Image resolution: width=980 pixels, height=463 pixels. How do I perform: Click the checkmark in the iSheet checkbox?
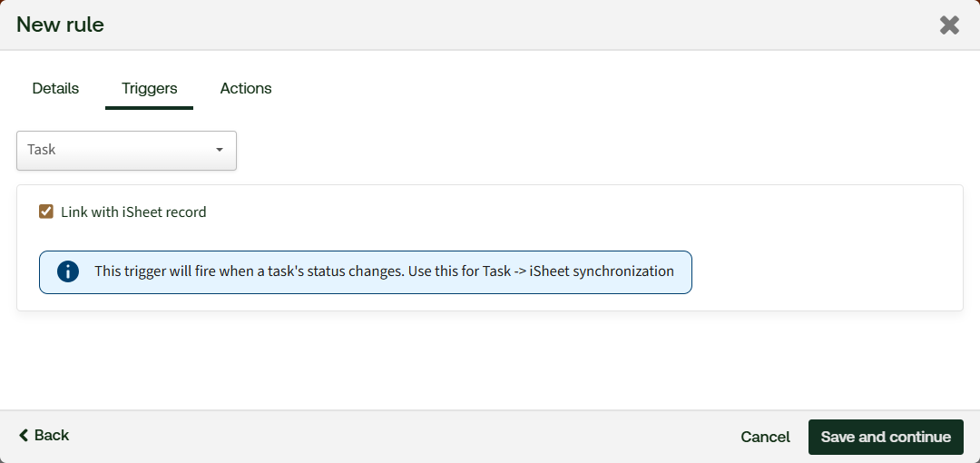[x=46, y=212]
